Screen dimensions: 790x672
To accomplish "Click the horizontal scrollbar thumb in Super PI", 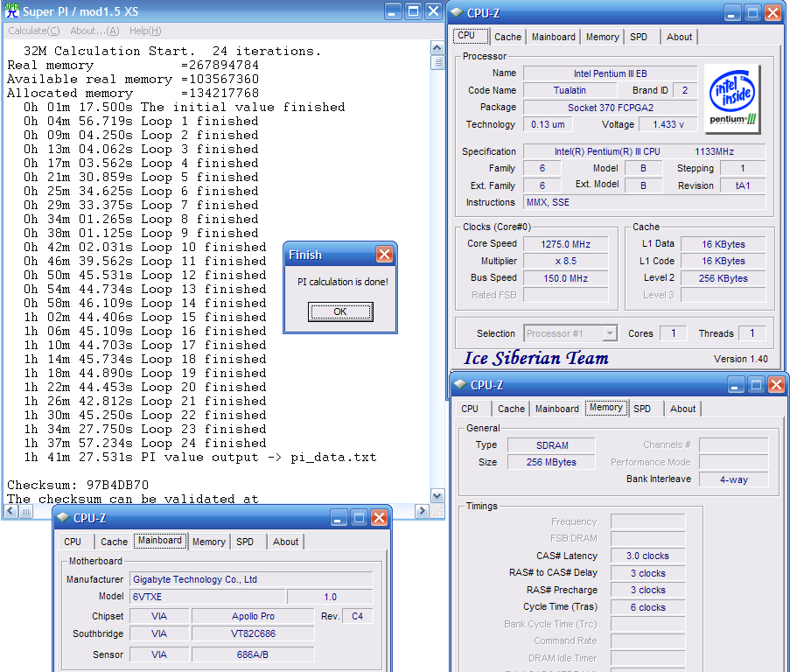I will click(x=25, y=512).
